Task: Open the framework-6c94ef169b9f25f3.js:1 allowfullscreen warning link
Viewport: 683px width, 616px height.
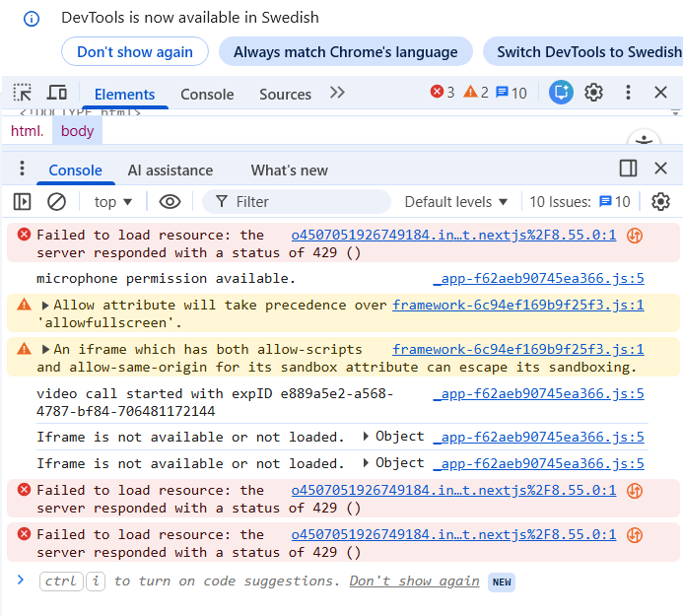Action: 517,305
